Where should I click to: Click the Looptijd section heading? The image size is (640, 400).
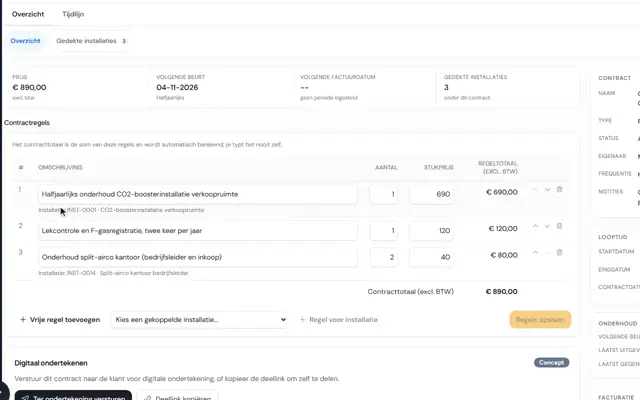coord(613,237)
